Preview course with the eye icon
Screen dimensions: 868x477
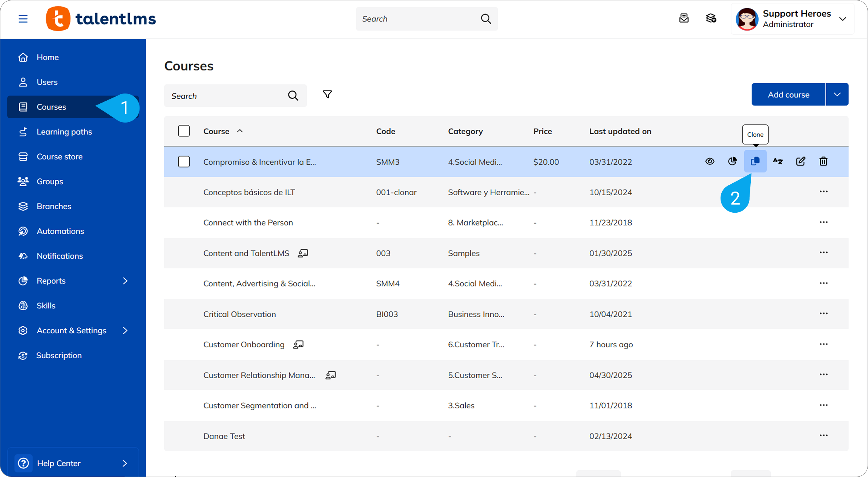point(710,161)
